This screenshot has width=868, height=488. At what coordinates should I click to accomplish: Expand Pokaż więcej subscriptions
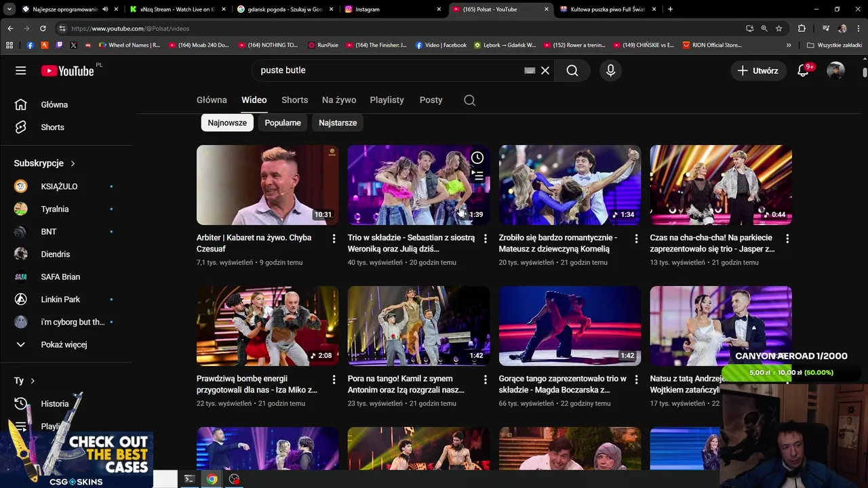(64, 344)
